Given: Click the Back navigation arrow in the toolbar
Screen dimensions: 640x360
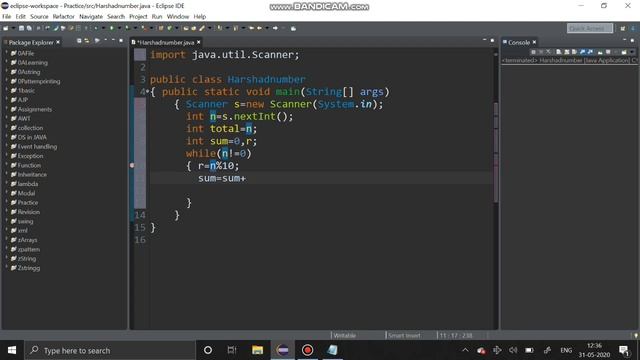Looking at the screenshot, I should [x=259, y=28].
